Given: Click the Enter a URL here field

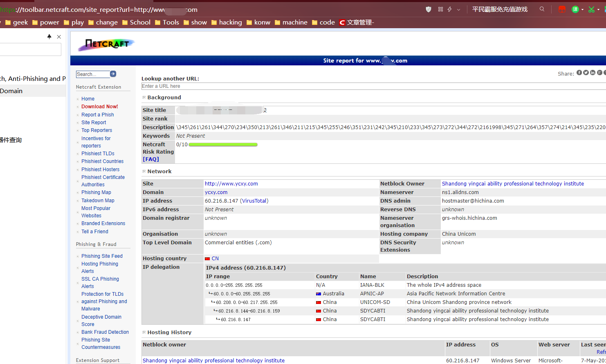Looking at the screenshot, I should [373, 86].
